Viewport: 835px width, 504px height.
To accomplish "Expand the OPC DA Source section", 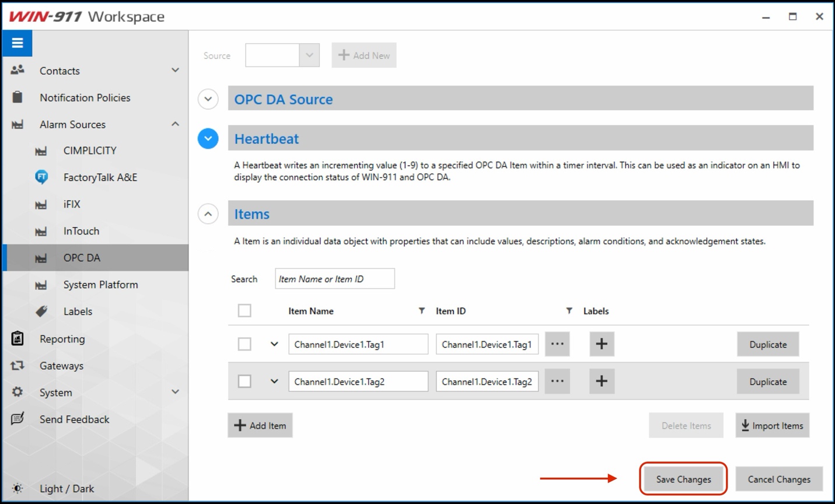I will pos(208,99).
